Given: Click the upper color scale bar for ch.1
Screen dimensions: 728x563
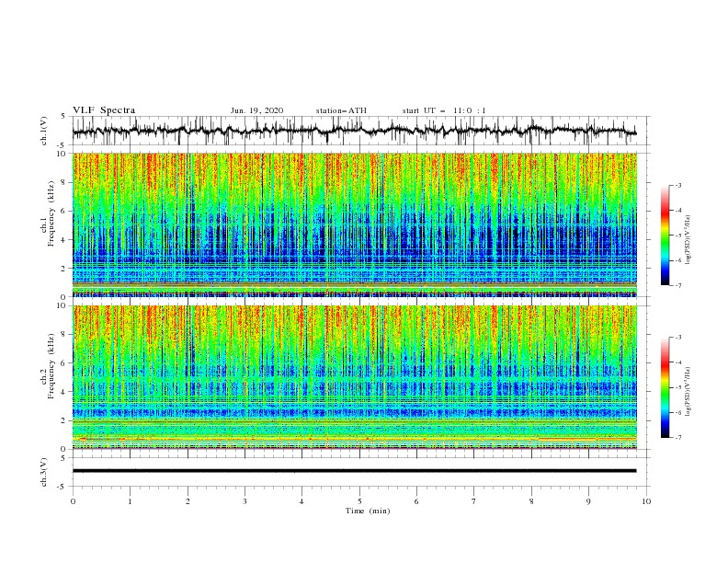Looking at the screenshot, I should point(665,236).
